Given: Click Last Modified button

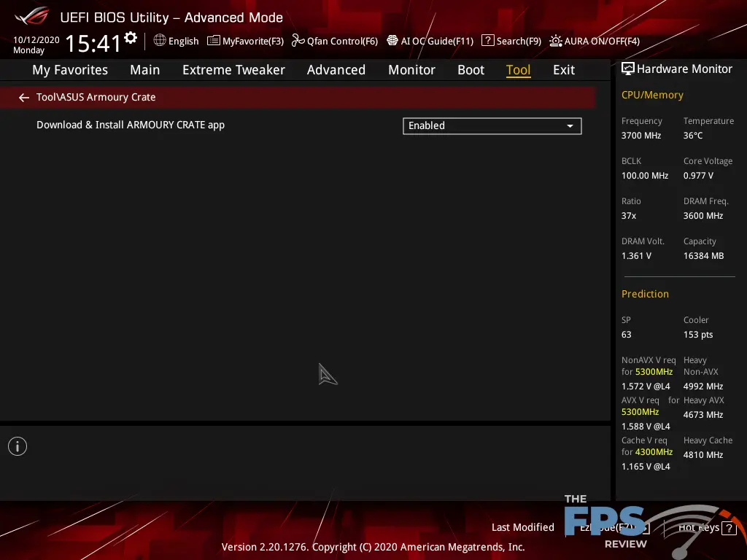Looking at the screenshot, I should 522,527.
